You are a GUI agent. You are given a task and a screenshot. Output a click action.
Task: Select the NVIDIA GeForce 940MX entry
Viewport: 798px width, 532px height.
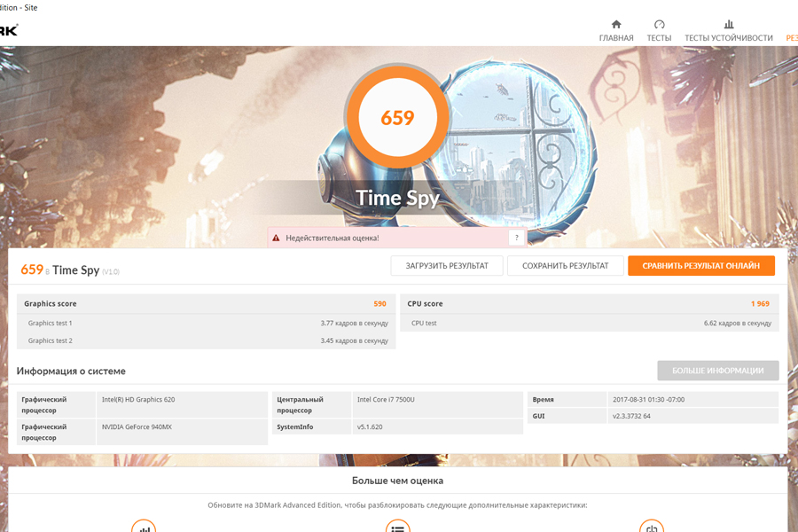coord(137,427)
